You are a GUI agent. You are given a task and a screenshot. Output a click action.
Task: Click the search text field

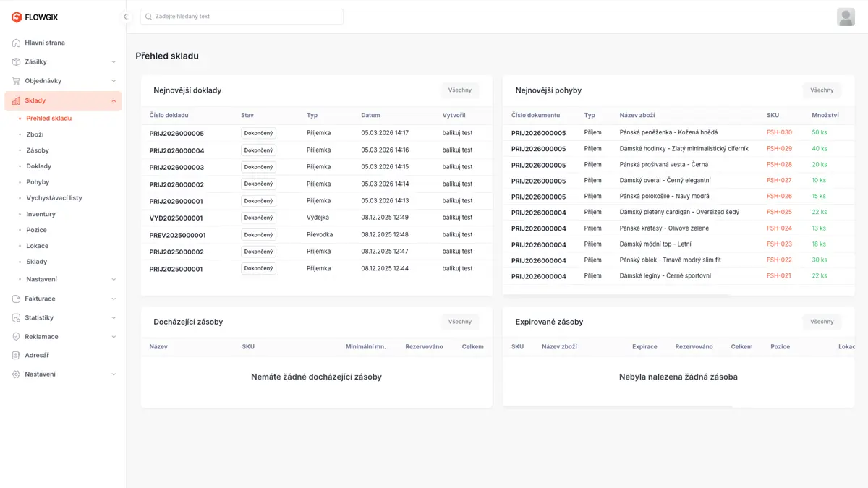pos(242,17)
